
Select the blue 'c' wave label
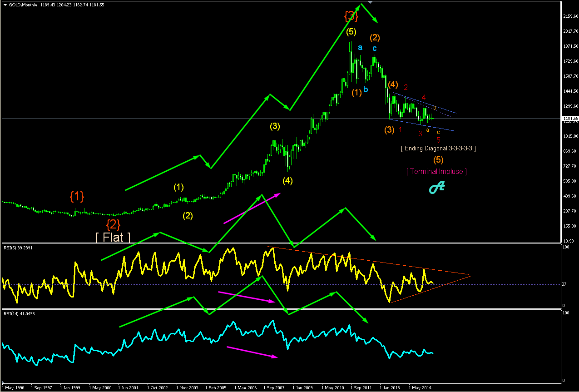375,48
